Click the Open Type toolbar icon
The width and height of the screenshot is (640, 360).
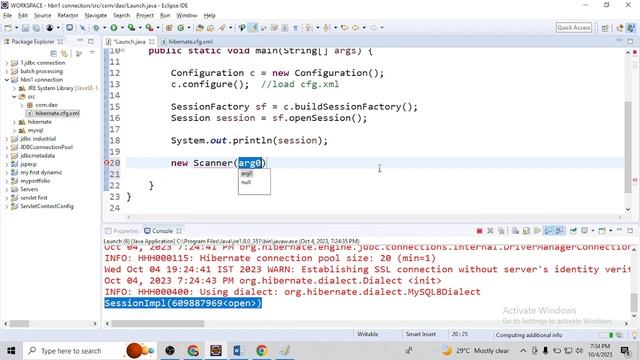pyautogui.click(x=200, y=28)
